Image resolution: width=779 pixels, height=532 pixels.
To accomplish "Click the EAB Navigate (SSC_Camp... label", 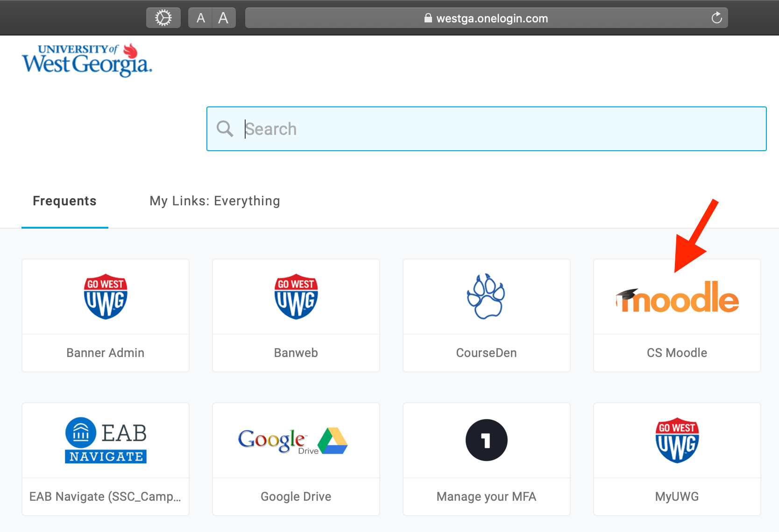I will [x=106, y=497].
